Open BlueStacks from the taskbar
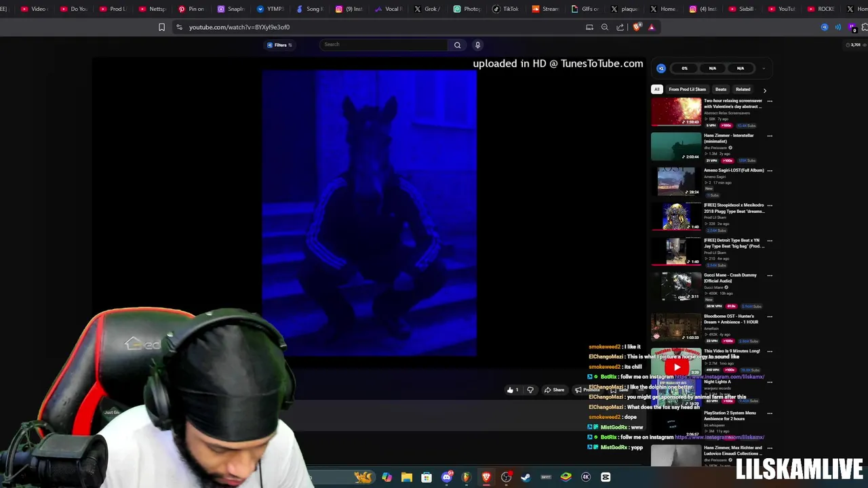The height and width of the screenshot is (488, 868). 566,477
